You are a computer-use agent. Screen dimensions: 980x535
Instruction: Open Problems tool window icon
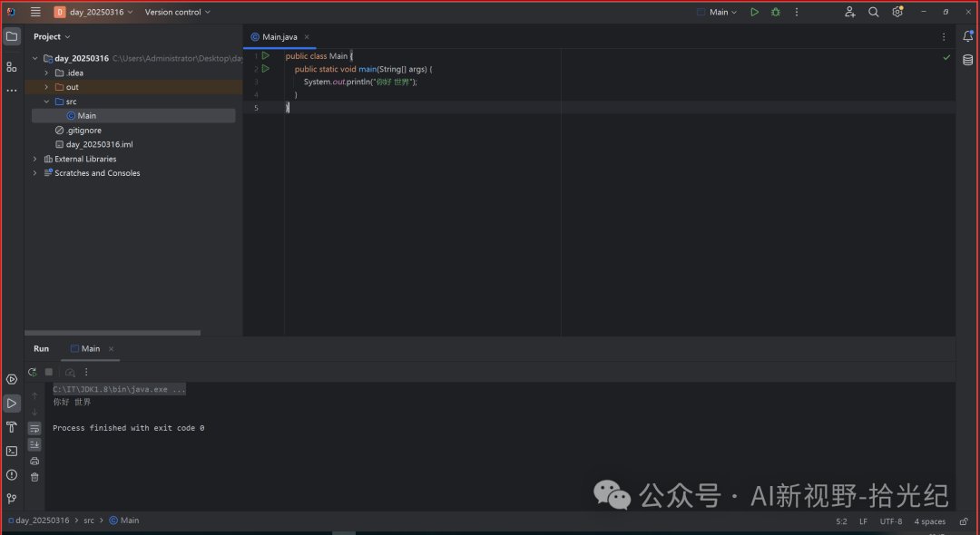(x=11, y=474)
